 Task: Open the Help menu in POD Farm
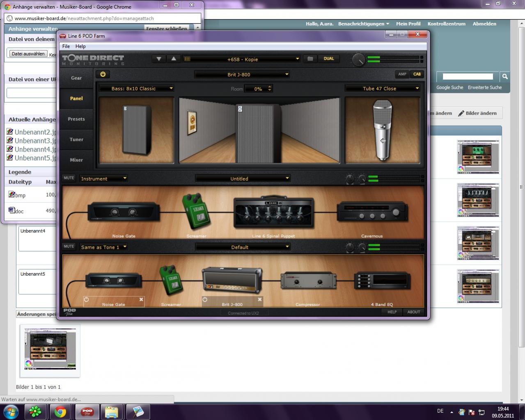pos(80,46)
